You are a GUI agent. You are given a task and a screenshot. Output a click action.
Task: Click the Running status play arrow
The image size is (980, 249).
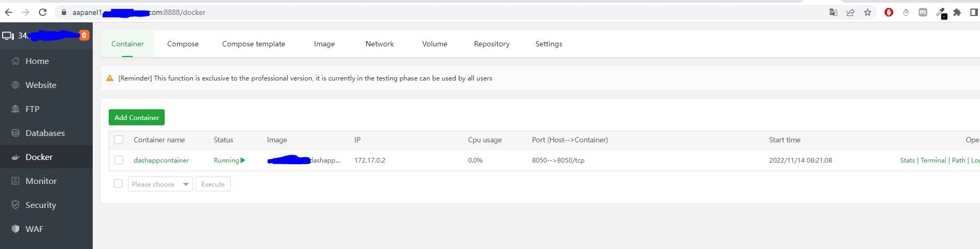243,160
